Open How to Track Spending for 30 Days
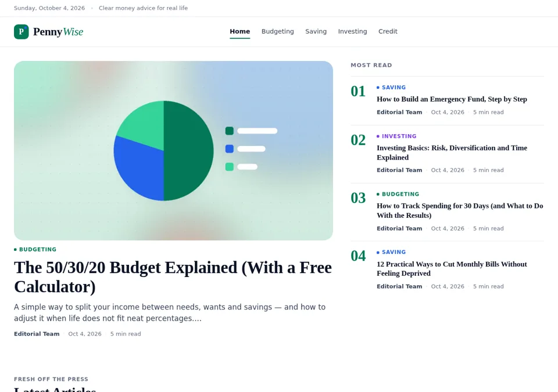 pyautogui.click(x=460, y=210)
